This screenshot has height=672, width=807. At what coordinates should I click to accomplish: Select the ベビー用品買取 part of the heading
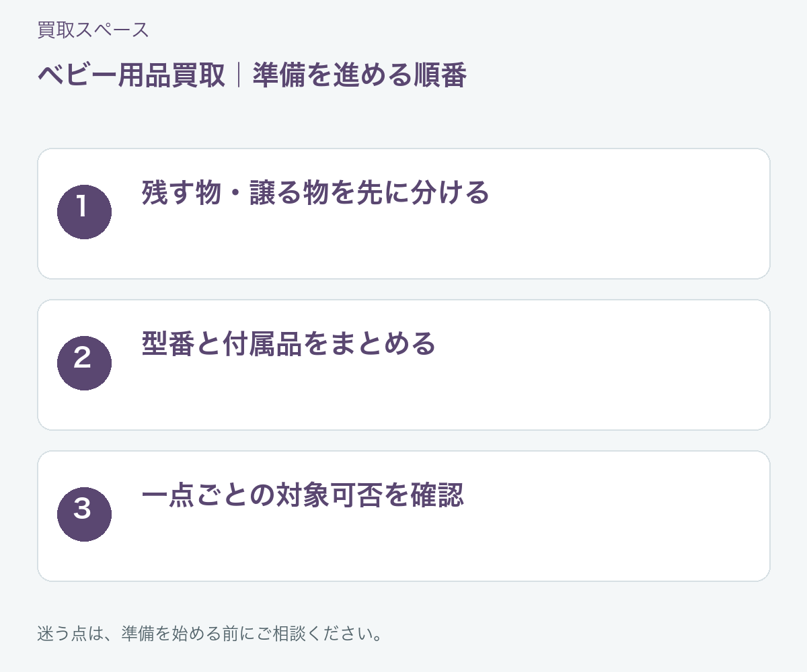[x=131, y=76]
